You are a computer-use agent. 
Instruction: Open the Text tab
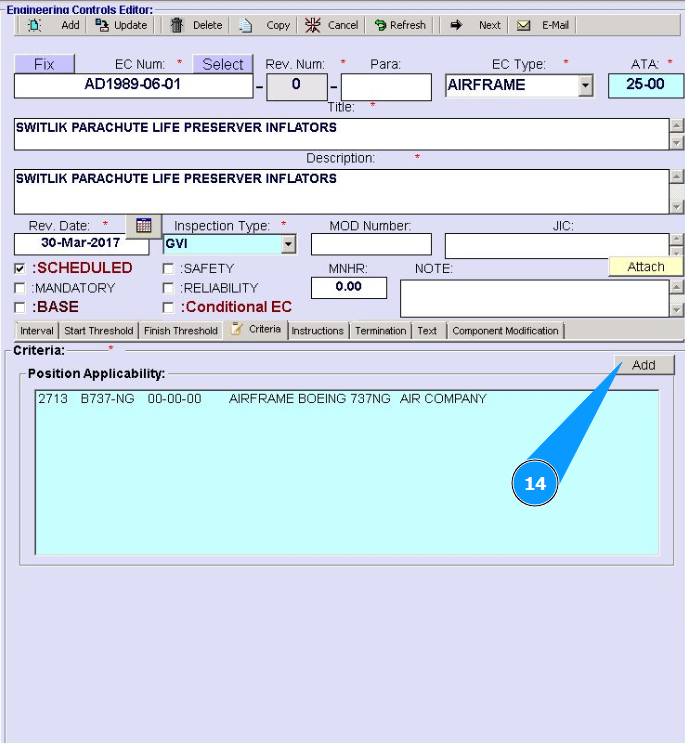coord(427,331)
